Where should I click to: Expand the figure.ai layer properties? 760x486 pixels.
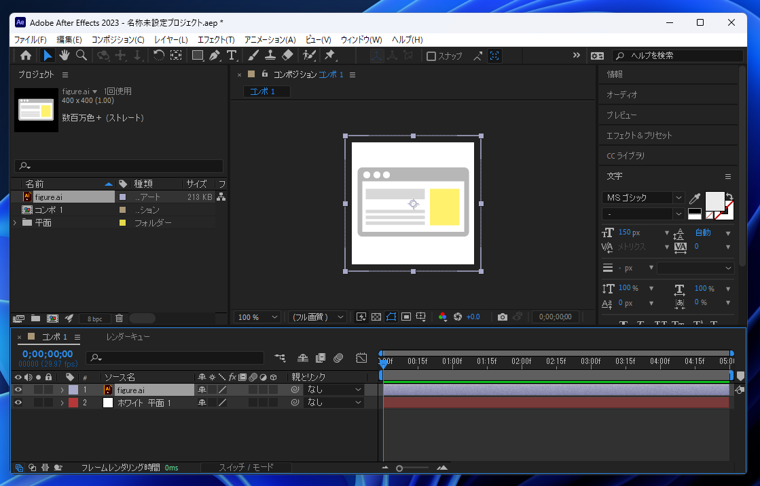[62, 390]
